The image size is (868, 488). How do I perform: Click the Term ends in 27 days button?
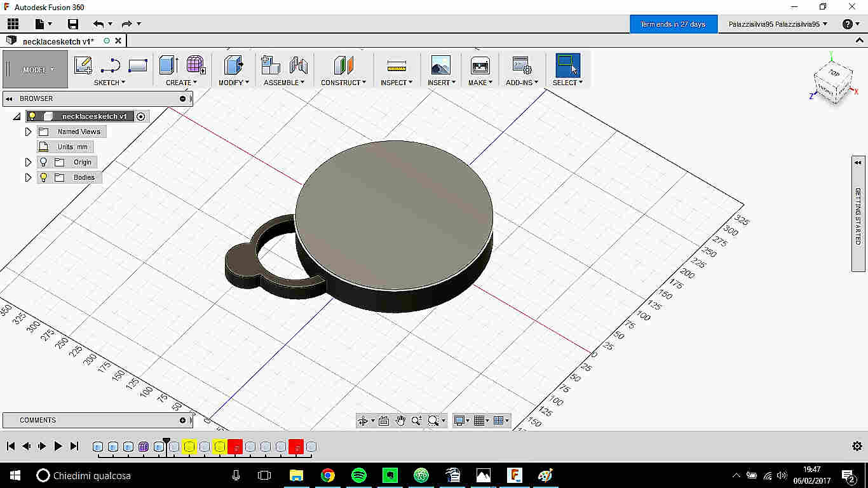[x=673, y=24]
